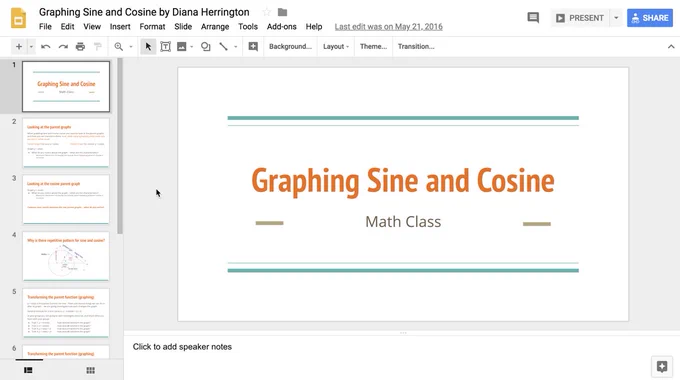Click the zoom magnifier icon
Viewport: 680px width, 380px height.
point(118,46)
